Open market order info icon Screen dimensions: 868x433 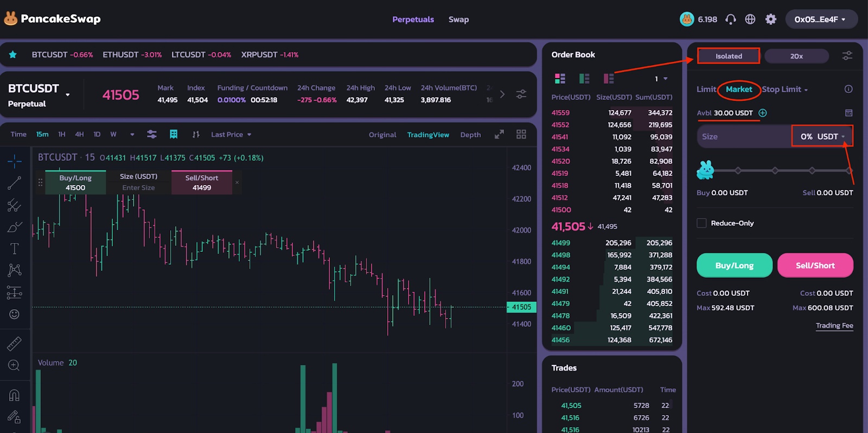pos(848,89)
